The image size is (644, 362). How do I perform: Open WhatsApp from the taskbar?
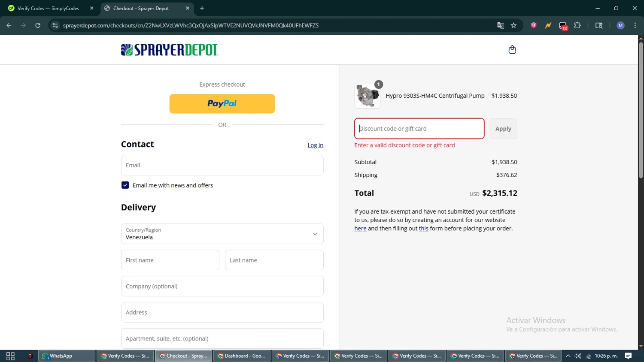coord(67,356)
